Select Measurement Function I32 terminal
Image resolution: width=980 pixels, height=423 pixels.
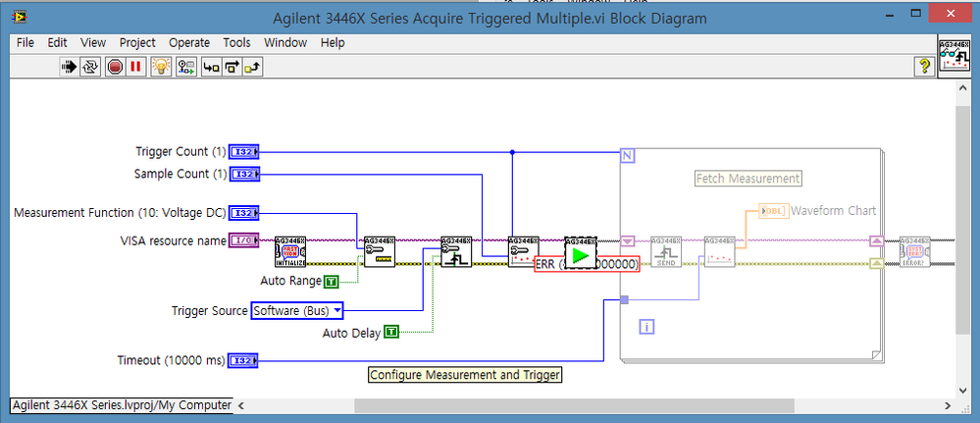[243, 213]
